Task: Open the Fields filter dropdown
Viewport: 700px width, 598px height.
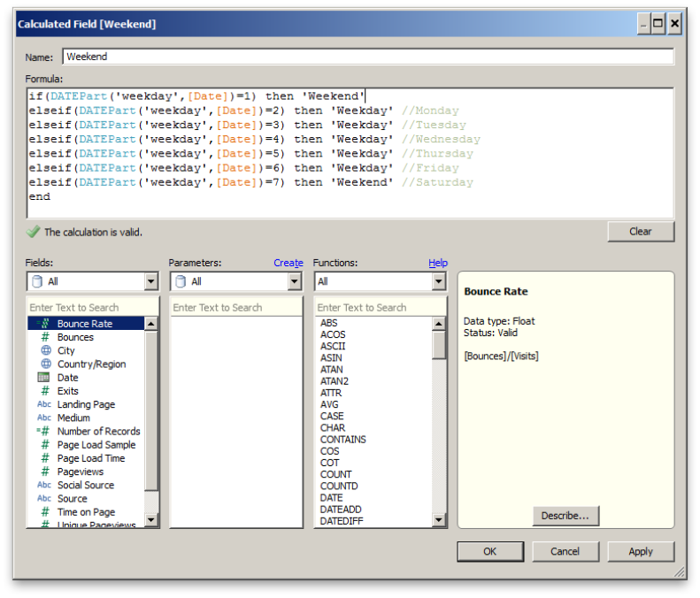Action: click(x=150, y=281)
